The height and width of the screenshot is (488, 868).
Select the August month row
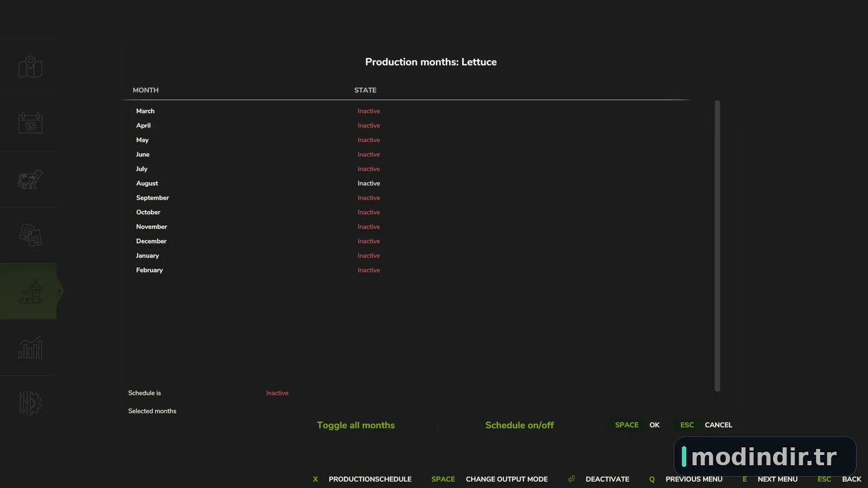[406, 183]
